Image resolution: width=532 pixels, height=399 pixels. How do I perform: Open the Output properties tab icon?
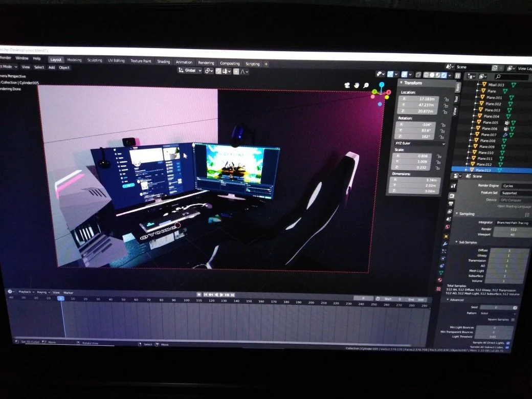click(x=451, y=204)
